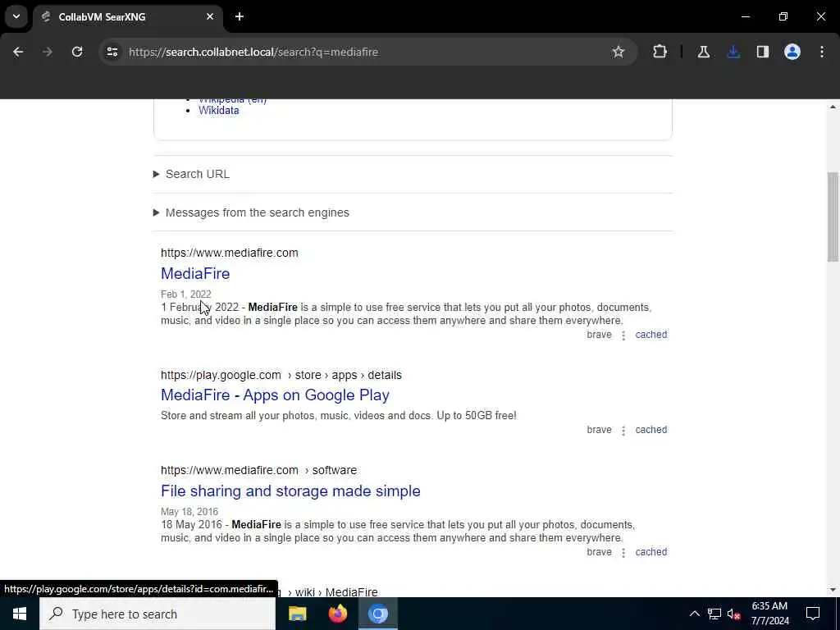Launch Firefox from the taskbar
Image resolution: width=840 pixels, height=630 pixels.
coord(337,614)
